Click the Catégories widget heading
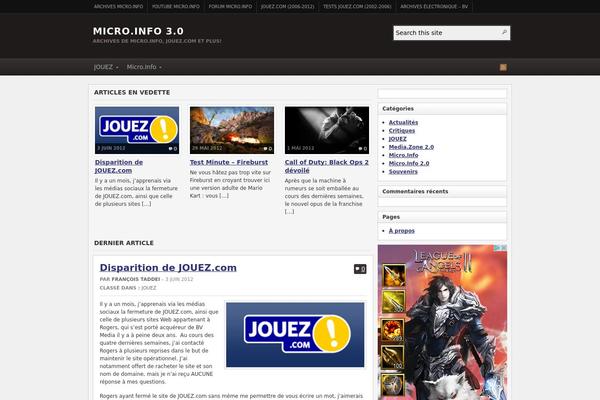This screenshot has height=400, width=600. pos(398,109)
